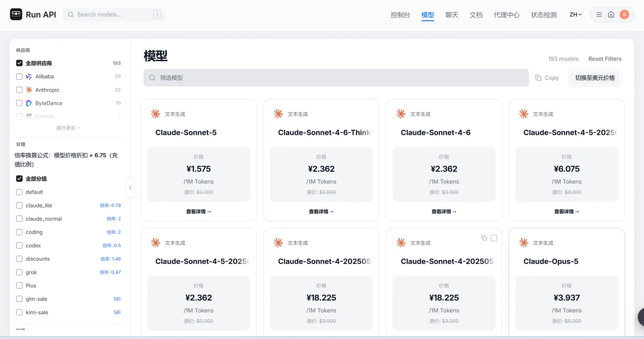The width and height of the screenshot is (644, 339).
Task: Click the ¥3.937 price on Claude-Opus-5
Action: 567,298
